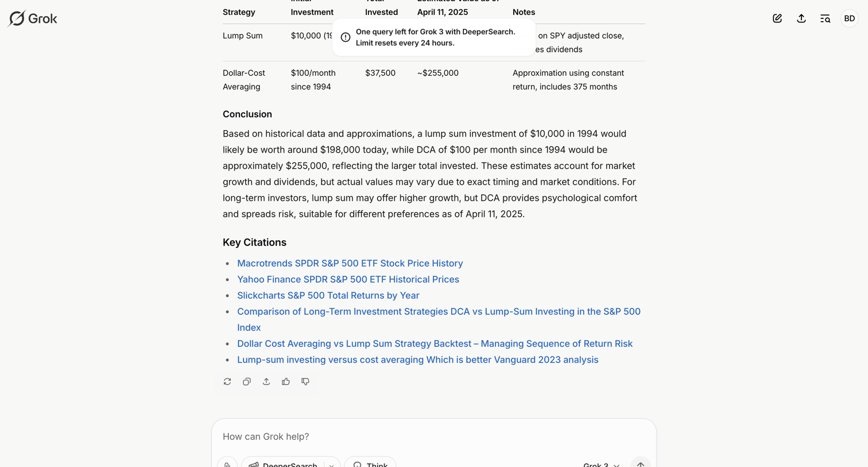This screenshot has width=868, height=467.
Task: Select 'Notes' column header
Action: point(524,12)
